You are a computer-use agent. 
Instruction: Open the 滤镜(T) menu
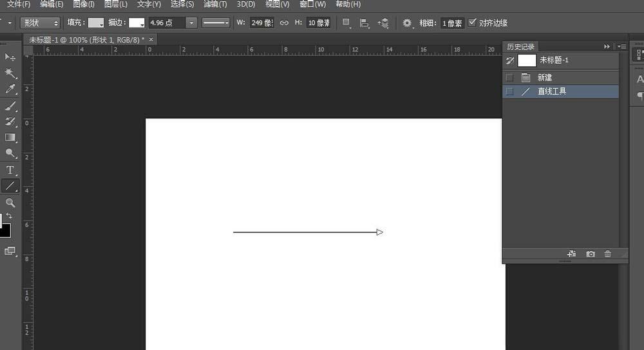coord(215,4)
